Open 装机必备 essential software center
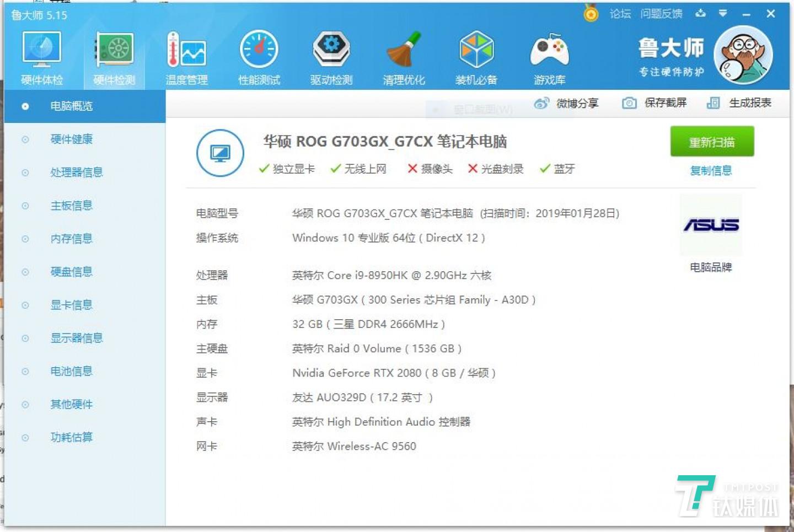The height and width of the screenshot is (532, 794). pos(476,55)
